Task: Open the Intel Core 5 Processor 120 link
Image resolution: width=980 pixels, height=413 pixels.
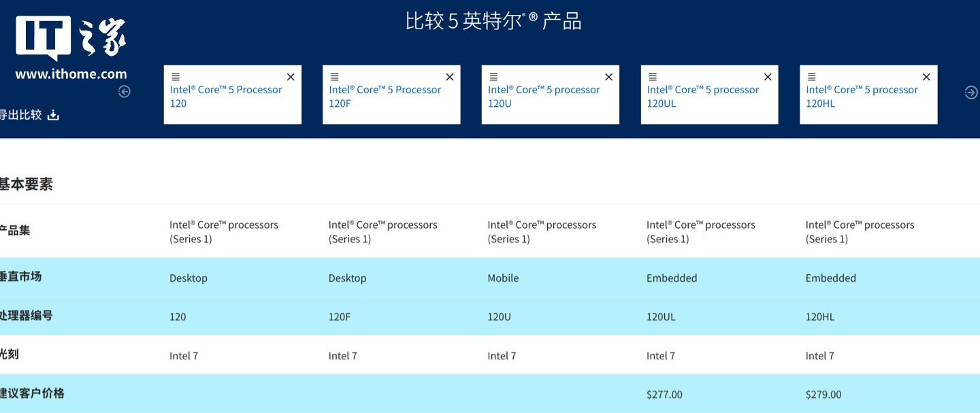Action: [x=225, y=97]
